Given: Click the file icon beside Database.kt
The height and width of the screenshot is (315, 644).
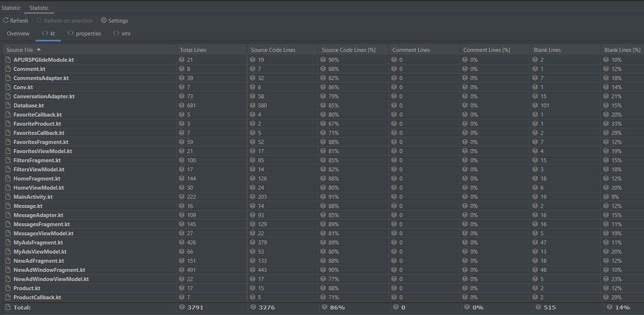Looking at the screenshot, I should [x=8, y=105].
